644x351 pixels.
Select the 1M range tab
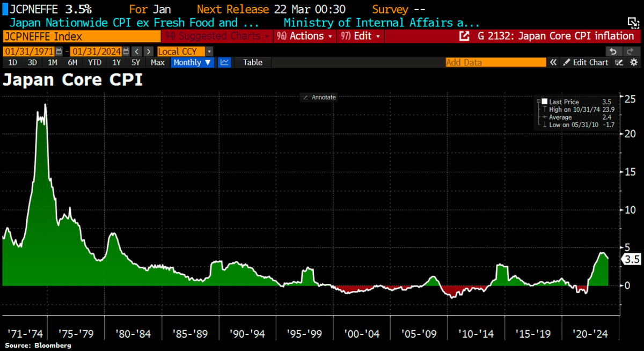(x=52, y=62)
